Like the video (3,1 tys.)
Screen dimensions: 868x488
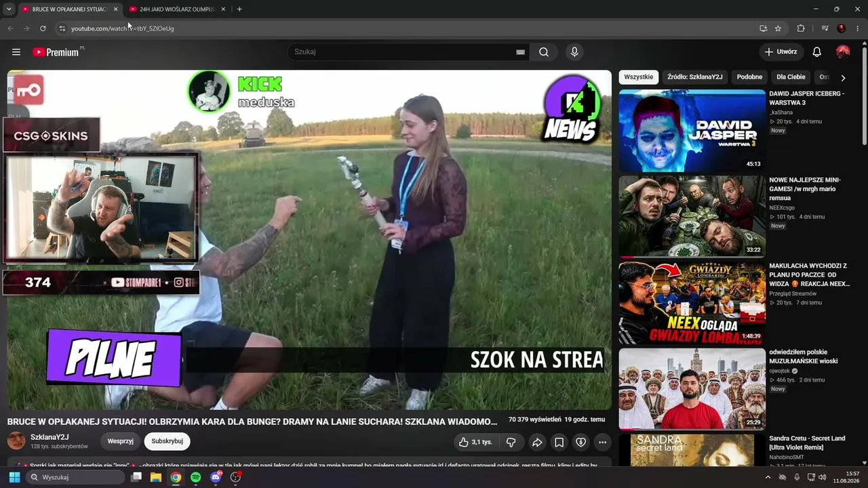point(475,443)
